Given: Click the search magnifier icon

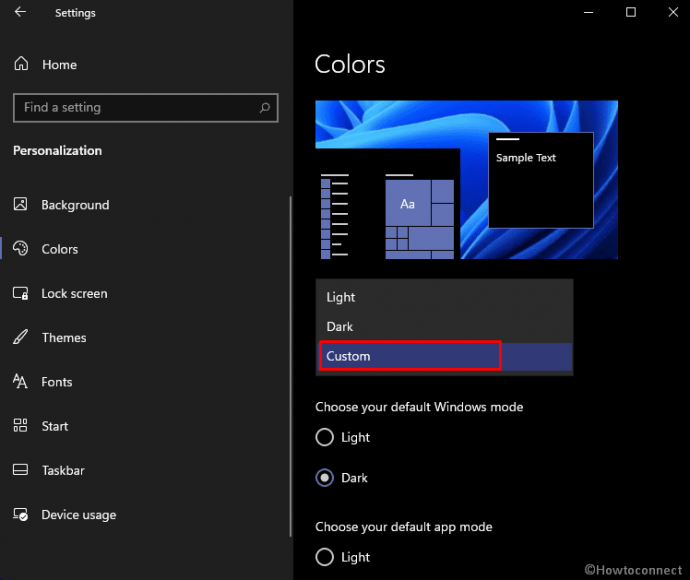Looking at the screenshot, I should point(264,107).
